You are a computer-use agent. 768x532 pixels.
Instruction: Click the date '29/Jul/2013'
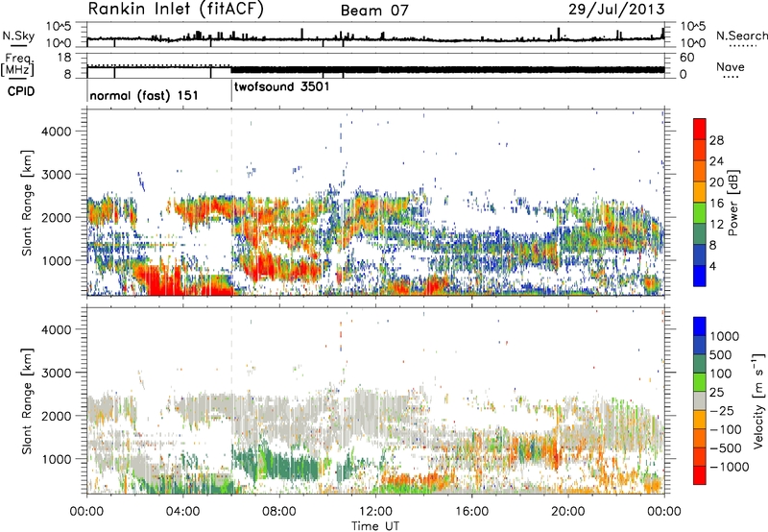[x=616, y=10]
